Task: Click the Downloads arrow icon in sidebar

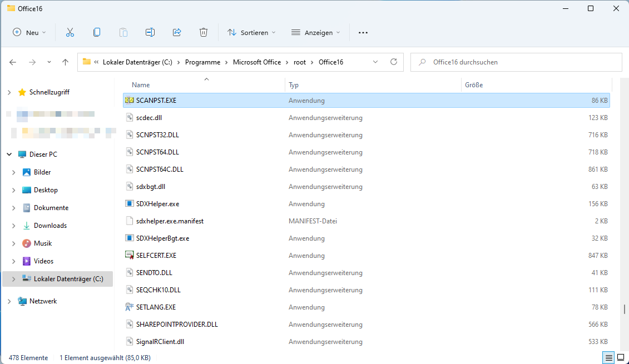Action: click(x=27, y=226)
